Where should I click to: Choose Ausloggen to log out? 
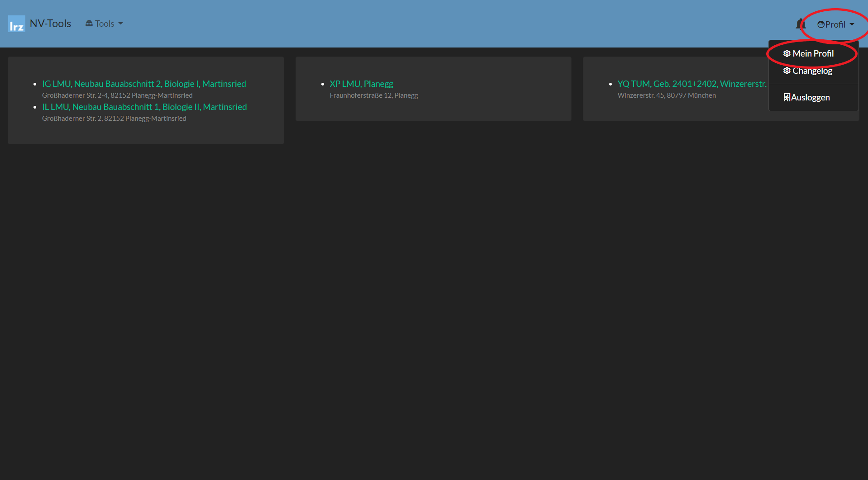[x=810, y=97]
